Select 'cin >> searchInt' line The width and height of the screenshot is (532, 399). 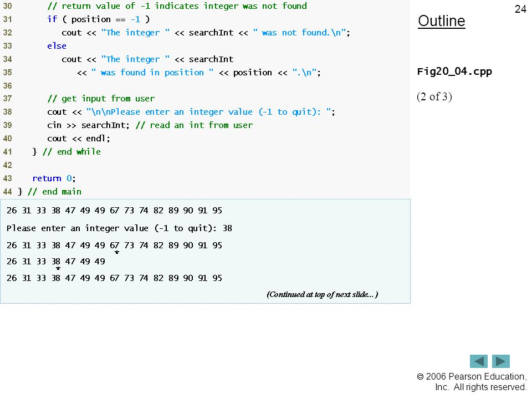150,125
